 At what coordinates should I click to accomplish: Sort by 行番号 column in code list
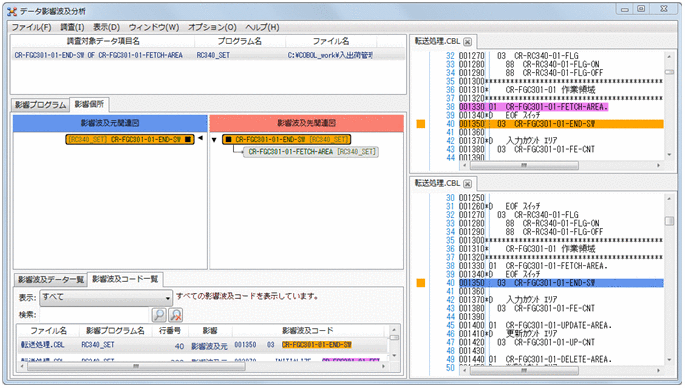[x=170, y=331]
